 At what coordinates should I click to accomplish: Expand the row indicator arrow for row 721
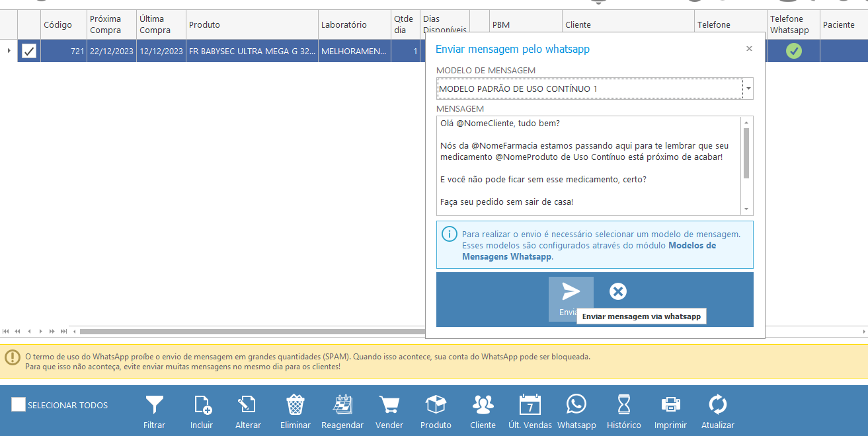(9, 51)
